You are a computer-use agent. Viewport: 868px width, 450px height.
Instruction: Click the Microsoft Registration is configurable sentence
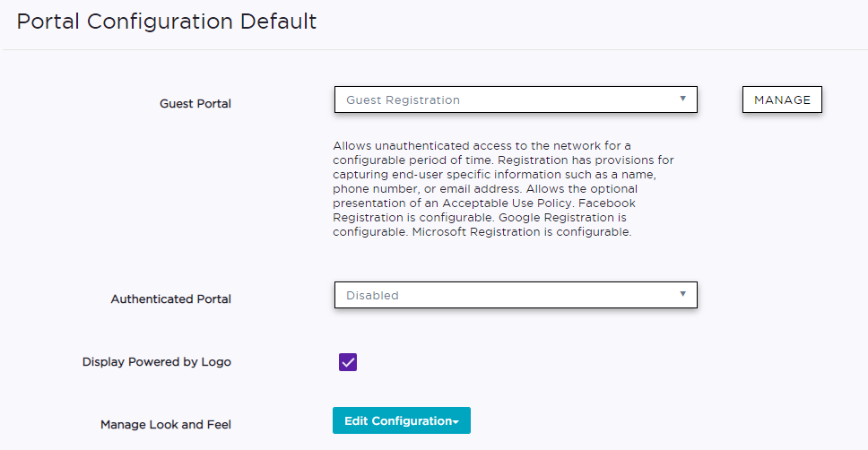coord(522,232)
